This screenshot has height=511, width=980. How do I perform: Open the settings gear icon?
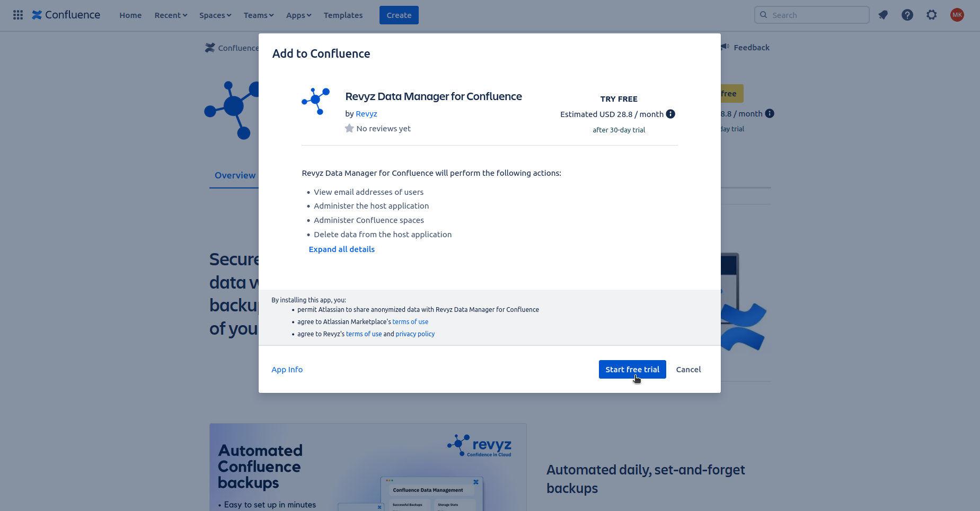pos(932,15)
